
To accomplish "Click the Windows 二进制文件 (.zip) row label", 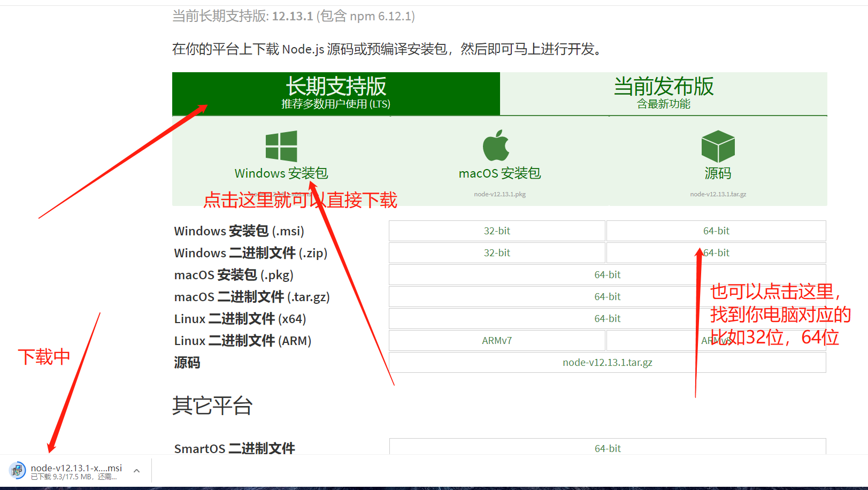I will pos(251,253).
